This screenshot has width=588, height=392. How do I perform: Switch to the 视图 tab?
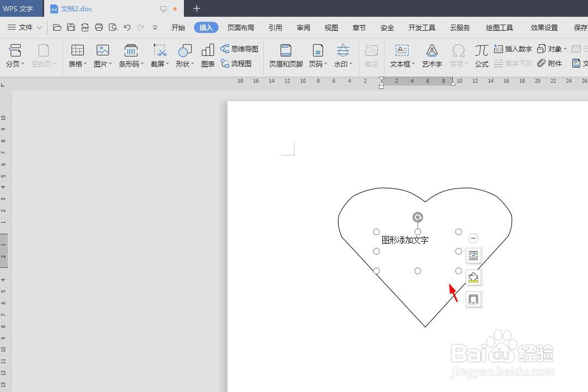(331, 28)
